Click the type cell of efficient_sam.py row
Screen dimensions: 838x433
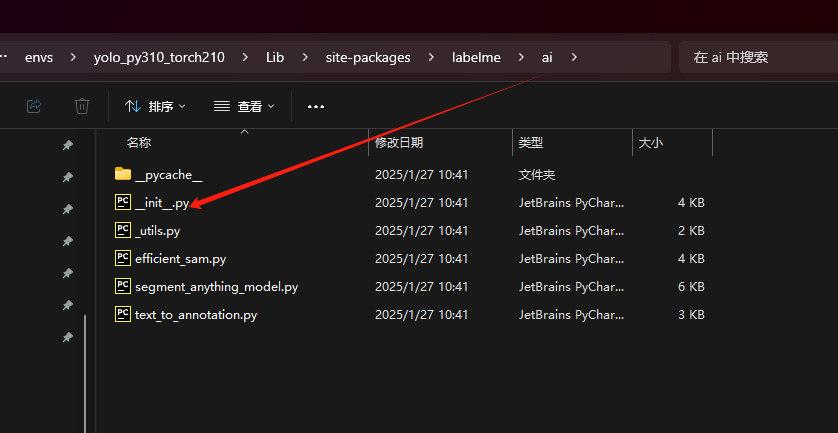(x=571, y=259)
